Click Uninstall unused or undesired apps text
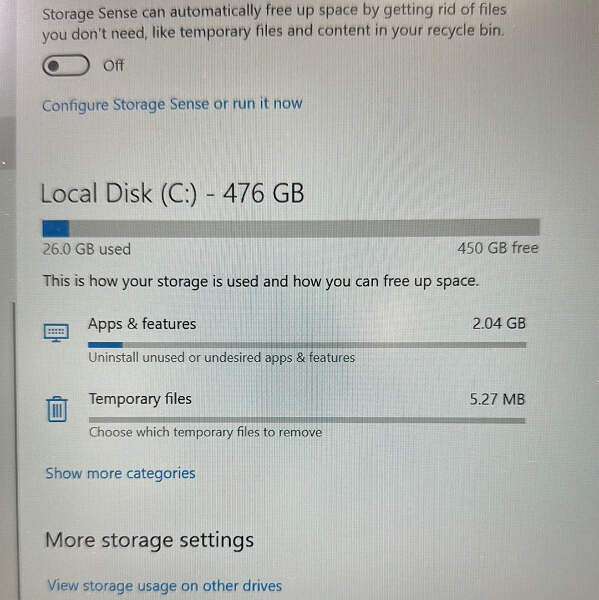599x600 pixels. [x=222, y=358]
